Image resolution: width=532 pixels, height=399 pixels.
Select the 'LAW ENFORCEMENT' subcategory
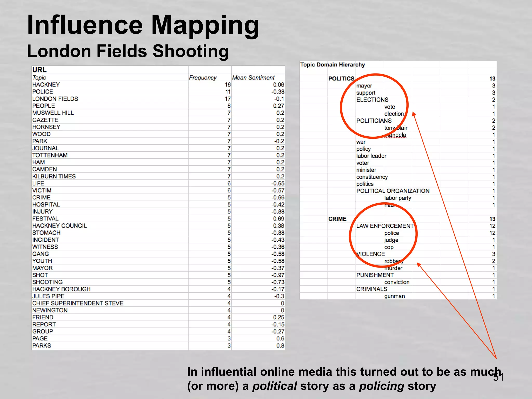385,226
